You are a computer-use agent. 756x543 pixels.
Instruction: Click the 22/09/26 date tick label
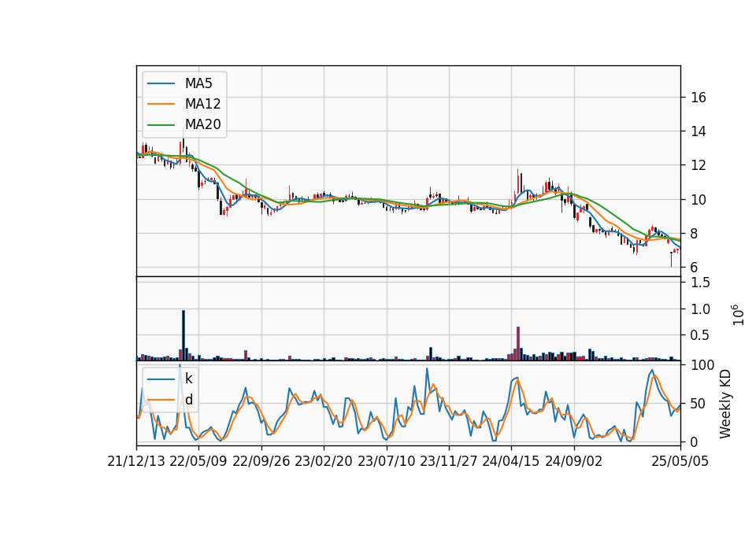click(261, 461)
